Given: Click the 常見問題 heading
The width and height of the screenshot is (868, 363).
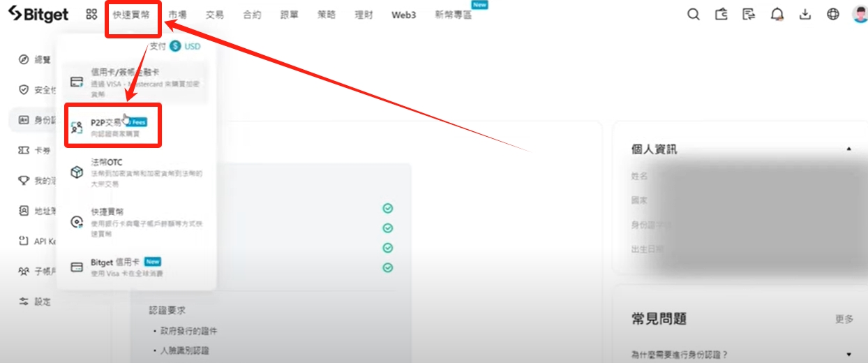Looking at the screenshot, I should (659, 318).
